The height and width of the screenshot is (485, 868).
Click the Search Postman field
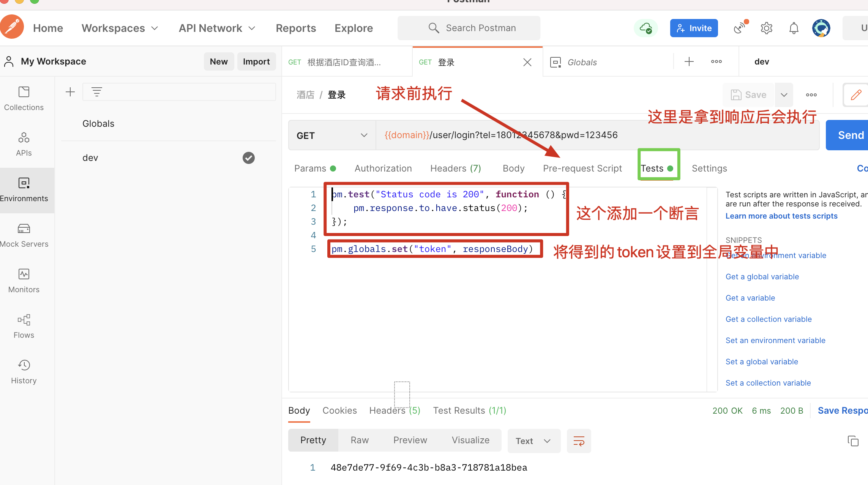(x=469, y=28)
